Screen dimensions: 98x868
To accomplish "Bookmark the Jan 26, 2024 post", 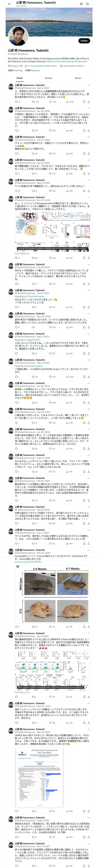I will 84,130.
